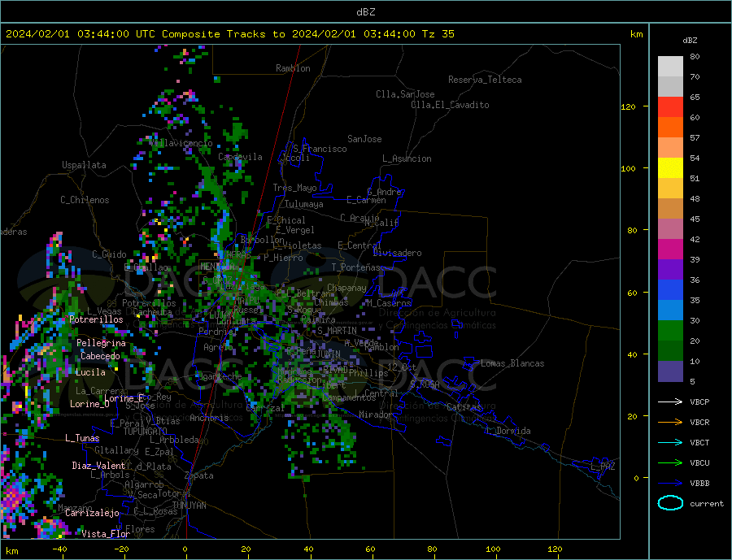732x560 pixels.
Task: Pick the brown 45–48 dBZ color band
Action: tap(670, 209)
